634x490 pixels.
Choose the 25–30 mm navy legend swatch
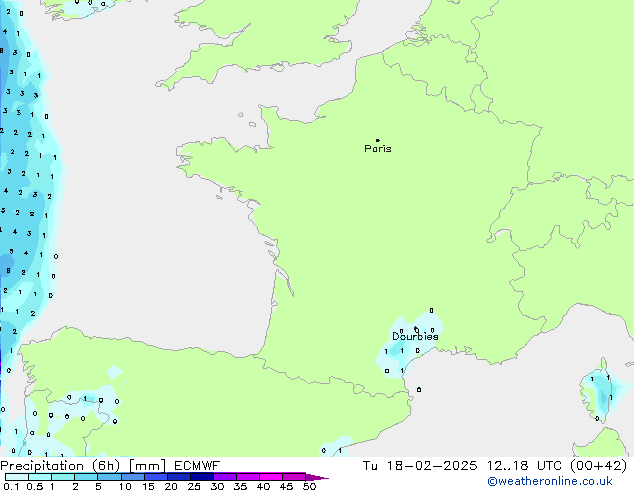point(201,477)
